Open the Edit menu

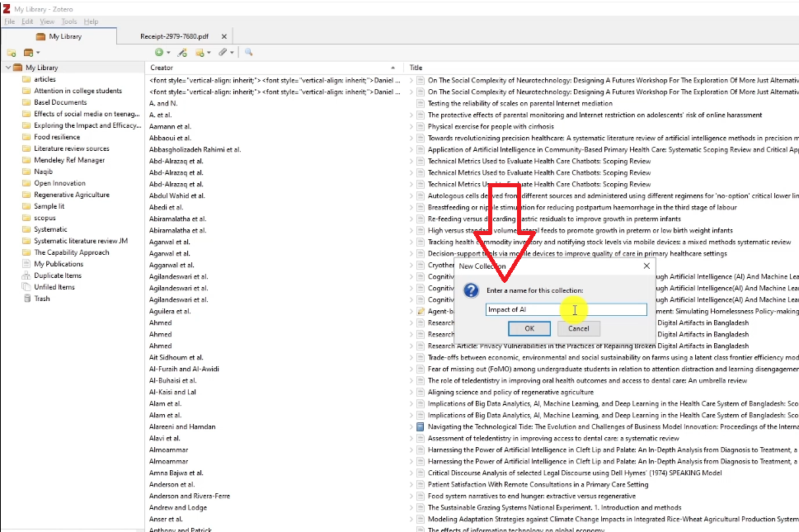pyautogui.click(x=27, y=21)
